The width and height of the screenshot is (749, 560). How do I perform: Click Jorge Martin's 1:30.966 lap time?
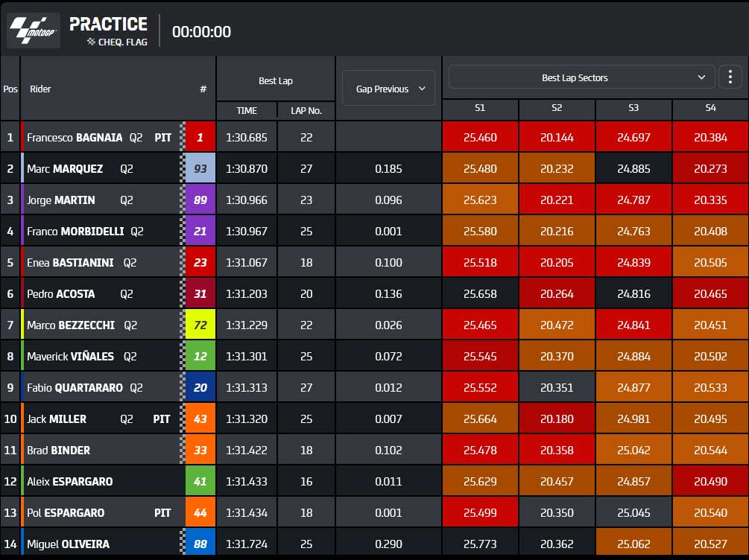click(x=247, y=200)
